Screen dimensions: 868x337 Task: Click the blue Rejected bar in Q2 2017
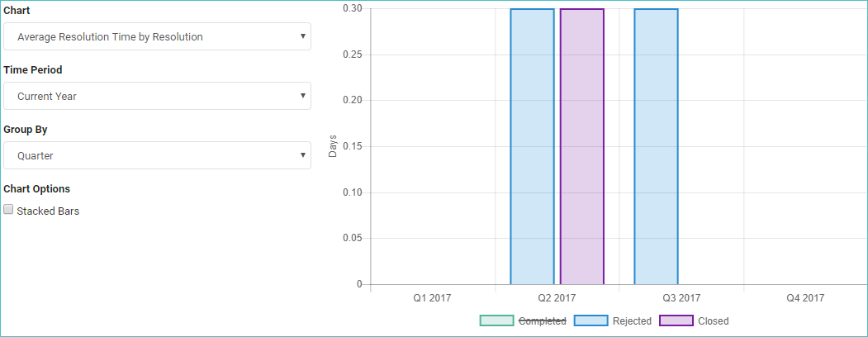tap(532, 147)
